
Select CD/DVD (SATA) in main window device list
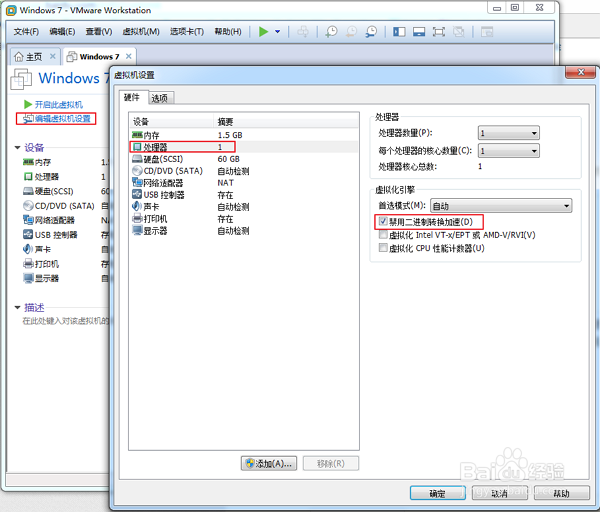65,206
